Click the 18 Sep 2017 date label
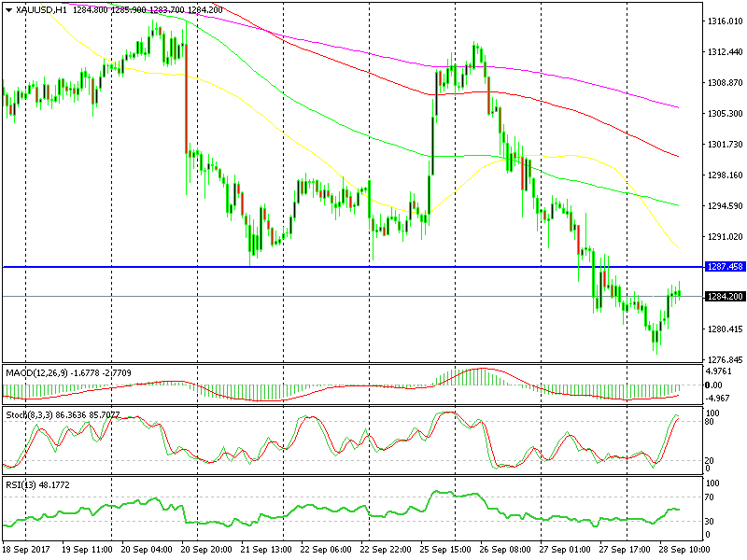The image size is (747, 560). (26, 549)
